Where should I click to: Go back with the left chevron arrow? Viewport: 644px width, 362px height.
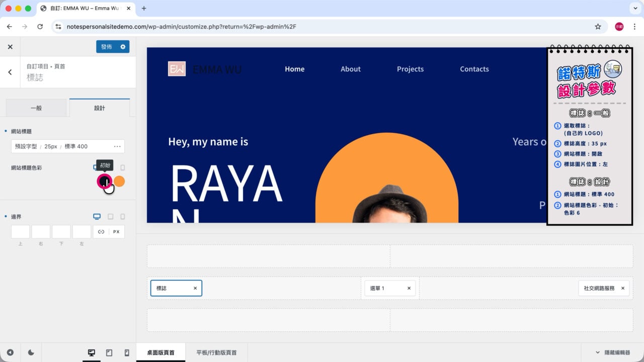click(10, 72)
